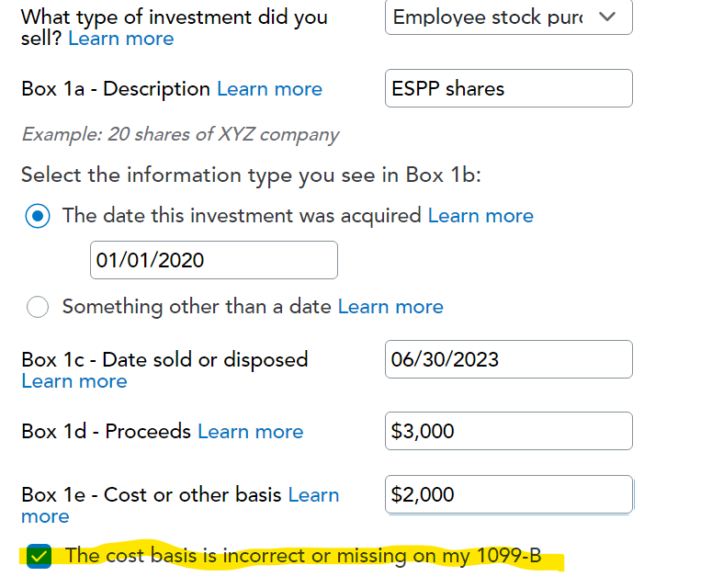Screen dimensions: 712x588
Task: Click Learn more next to investment type question
Action: coord(120,39)
